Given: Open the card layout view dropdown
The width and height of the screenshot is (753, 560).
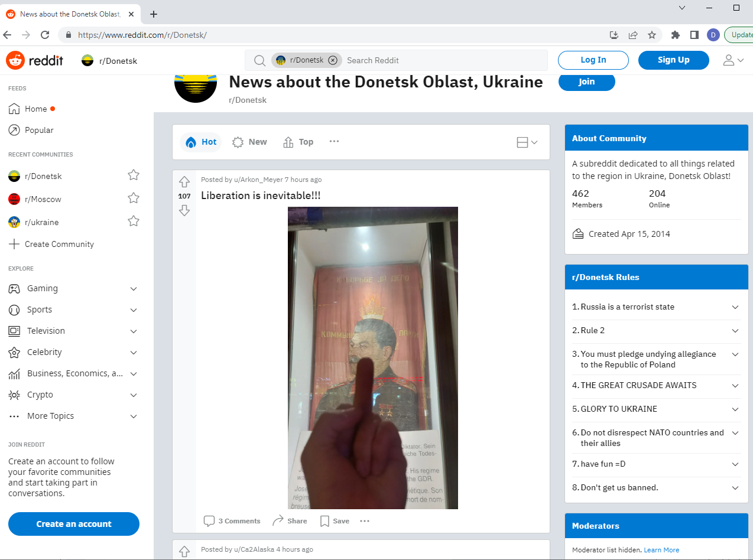Looking at the screenshot, I should pyautogui.click(x=527, y=142).
